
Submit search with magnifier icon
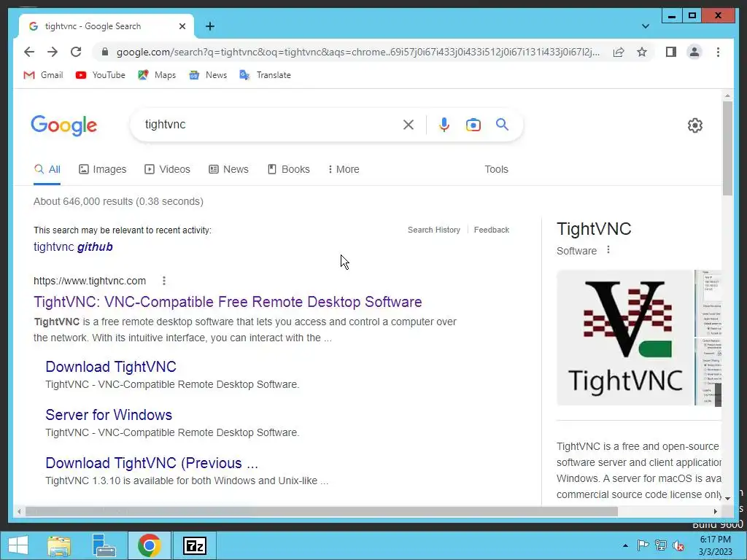tap(502, 125)
